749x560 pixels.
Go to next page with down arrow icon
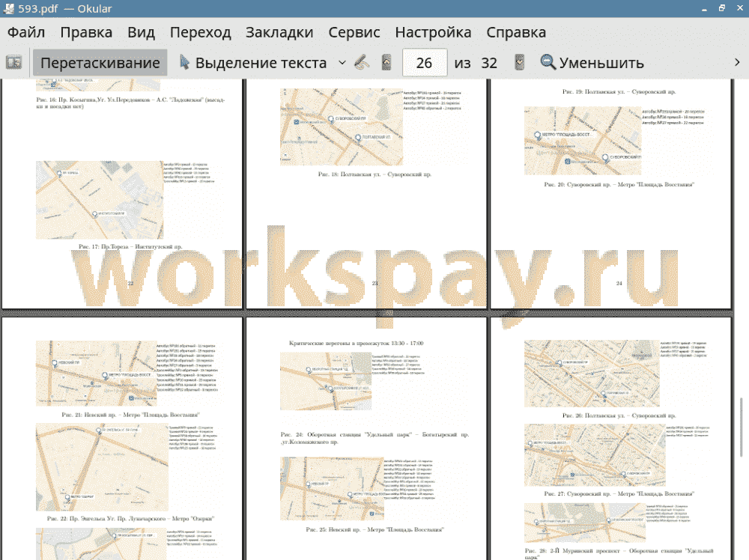pos(519,63)
